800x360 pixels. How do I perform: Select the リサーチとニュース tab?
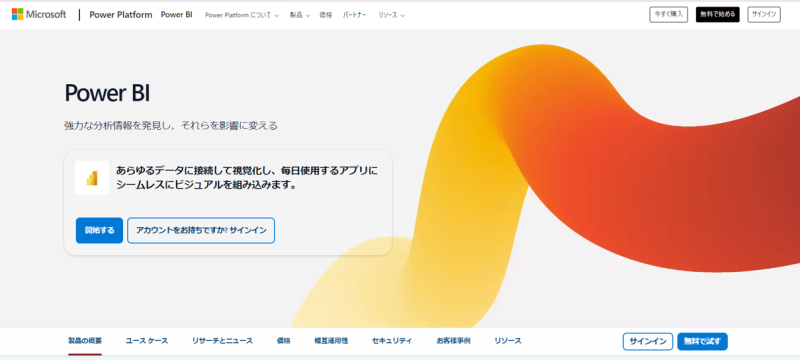click(x=222, y=341)
